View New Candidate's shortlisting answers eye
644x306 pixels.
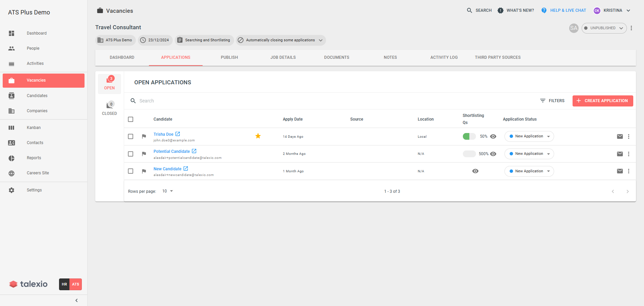pyautogui.click(x=475, y=171)
